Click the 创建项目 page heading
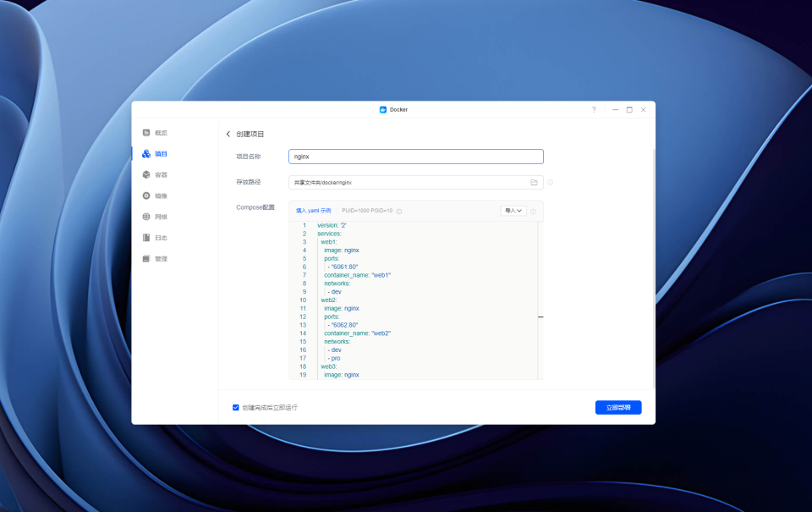Image resolution: width=812 pixels, height=512 pixels. pyautogui.click(x=250, y=135)
